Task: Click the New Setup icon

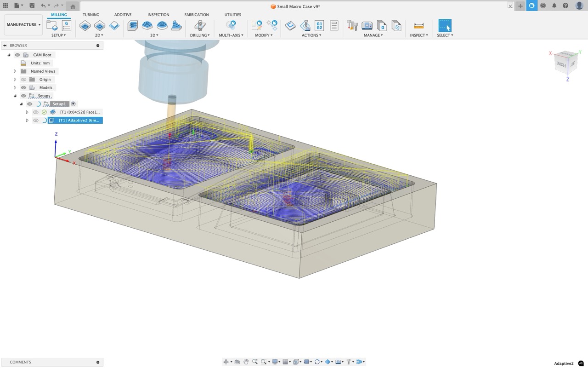Action: pos(52,26)
